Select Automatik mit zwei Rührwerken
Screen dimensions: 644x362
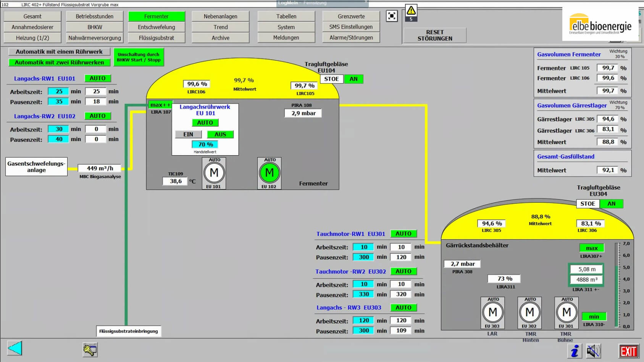pyautogui.click(x=59, y=62)
